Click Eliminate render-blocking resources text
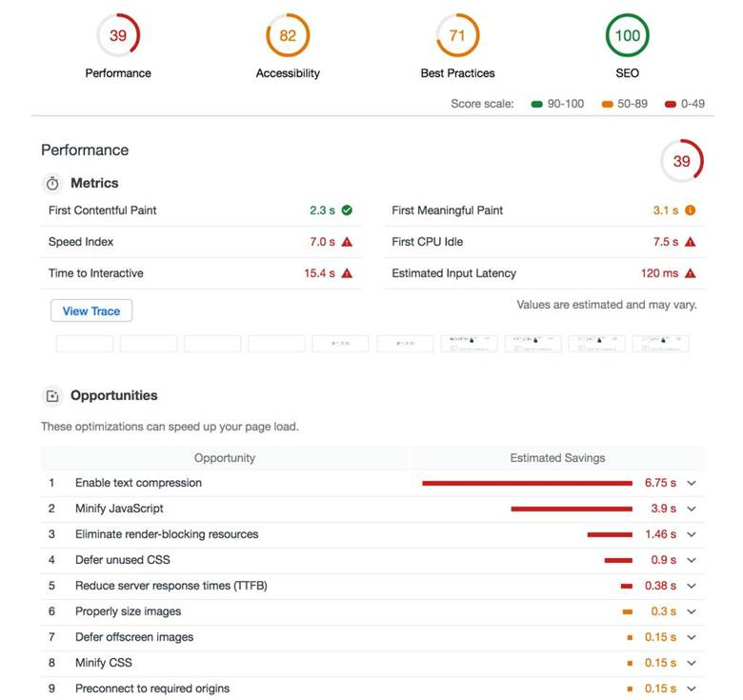743x700 pixels. [167, 534]
